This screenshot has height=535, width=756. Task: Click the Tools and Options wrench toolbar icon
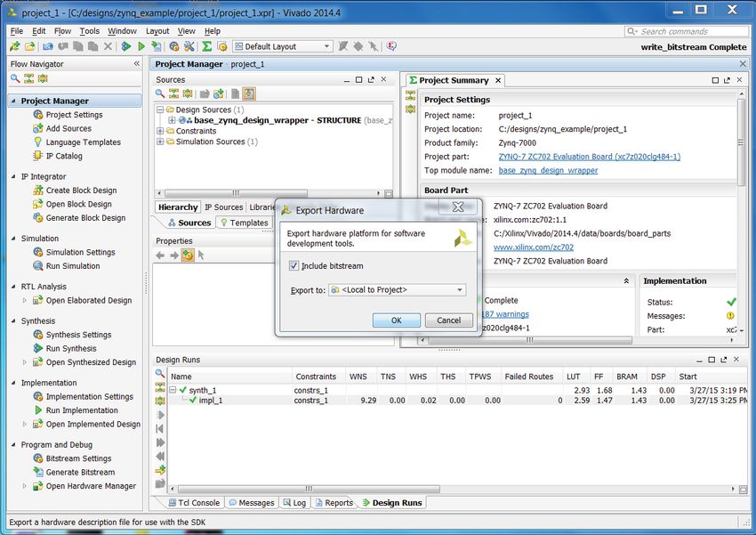tap(189, 46)
